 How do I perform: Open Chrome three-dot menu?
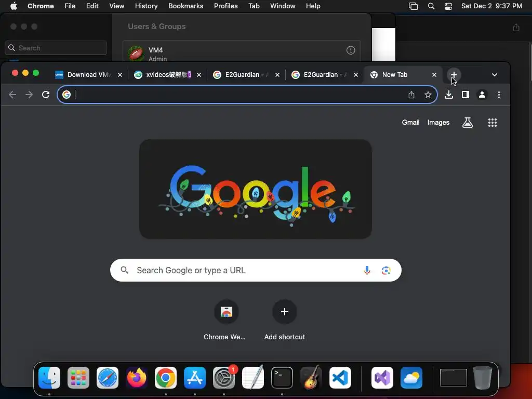[499, 95]
